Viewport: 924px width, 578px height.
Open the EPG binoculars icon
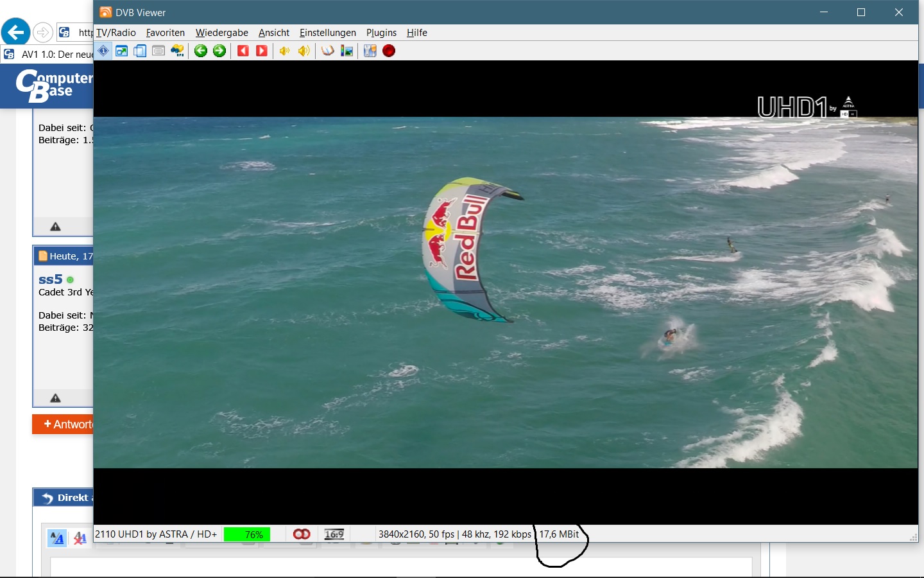tap(177, 51)
